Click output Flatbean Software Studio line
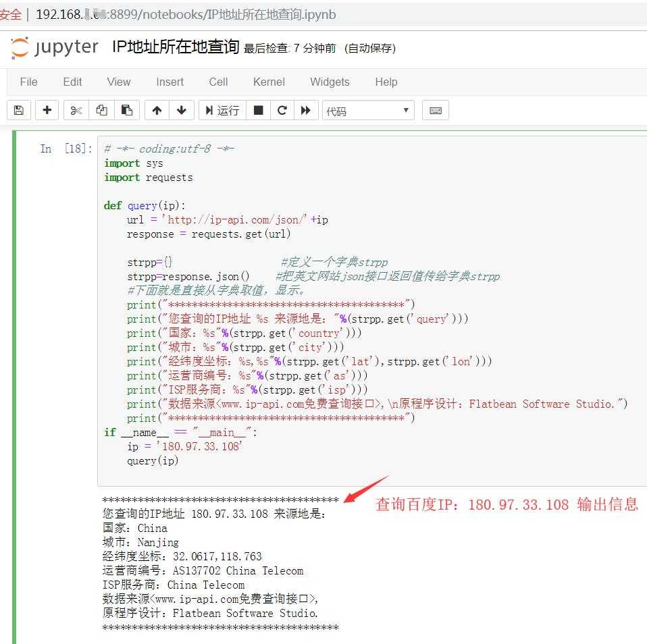The image size is (647, 644). [210, 613]
